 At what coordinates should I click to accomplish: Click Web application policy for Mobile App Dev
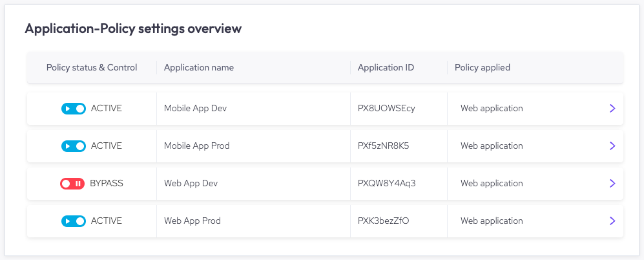click(492, 109)
